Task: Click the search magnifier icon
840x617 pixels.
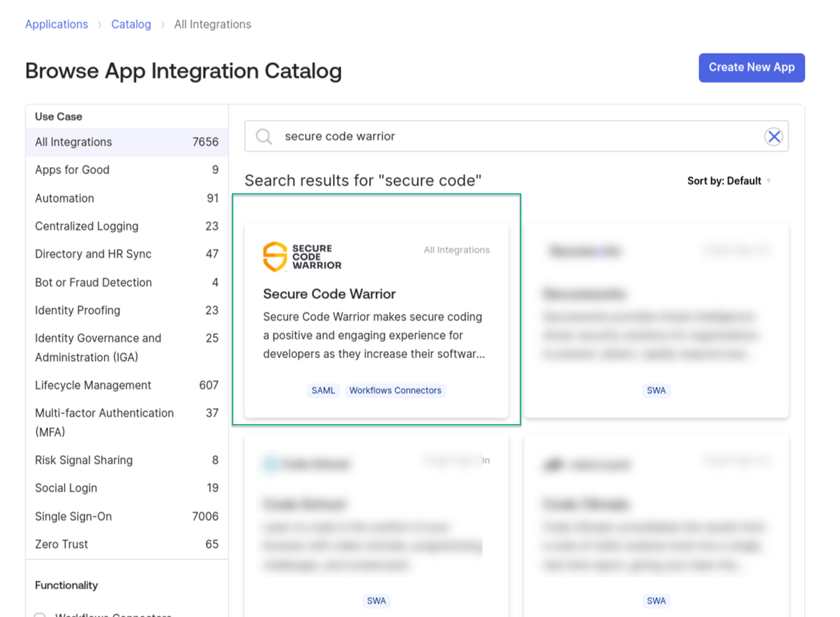Action: pos(264,137)
